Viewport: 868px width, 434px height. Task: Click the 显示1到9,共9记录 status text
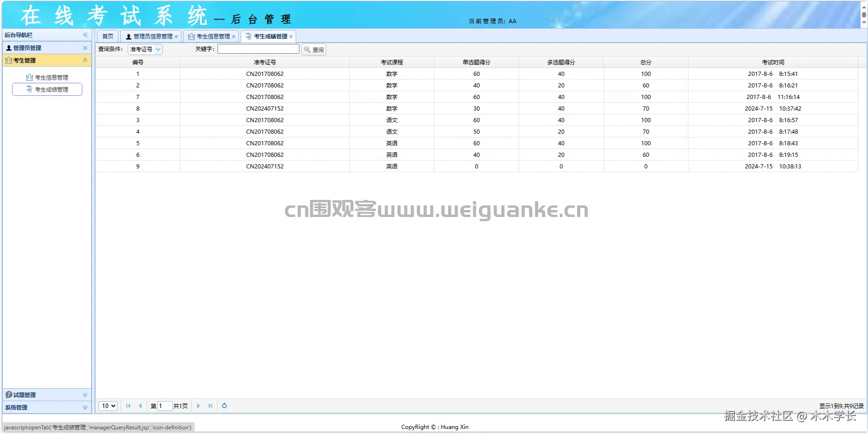841,406
